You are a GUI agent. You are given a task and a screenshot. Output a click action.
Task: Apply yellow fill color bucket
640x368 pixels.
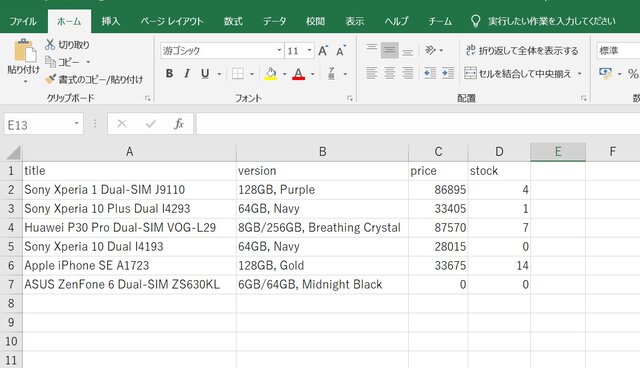tap(271, 74)
